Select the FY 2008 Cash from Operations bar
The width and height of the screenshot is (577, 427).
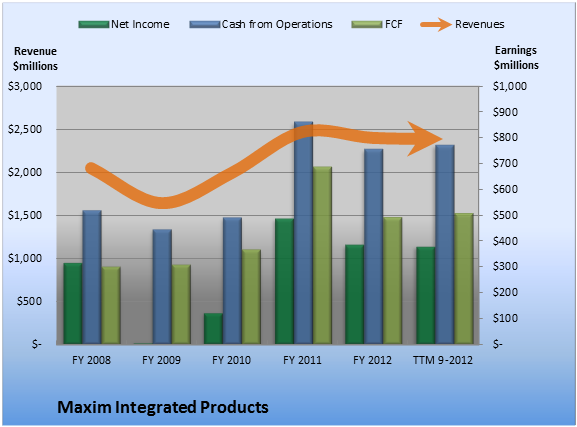pos(92,277)
